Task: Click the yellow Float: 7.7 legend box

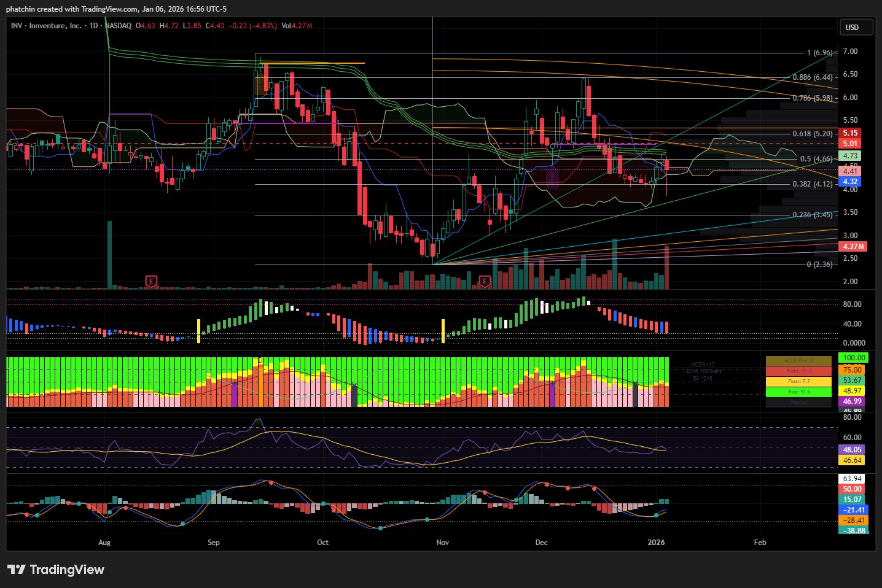Action: click(798, 382)
